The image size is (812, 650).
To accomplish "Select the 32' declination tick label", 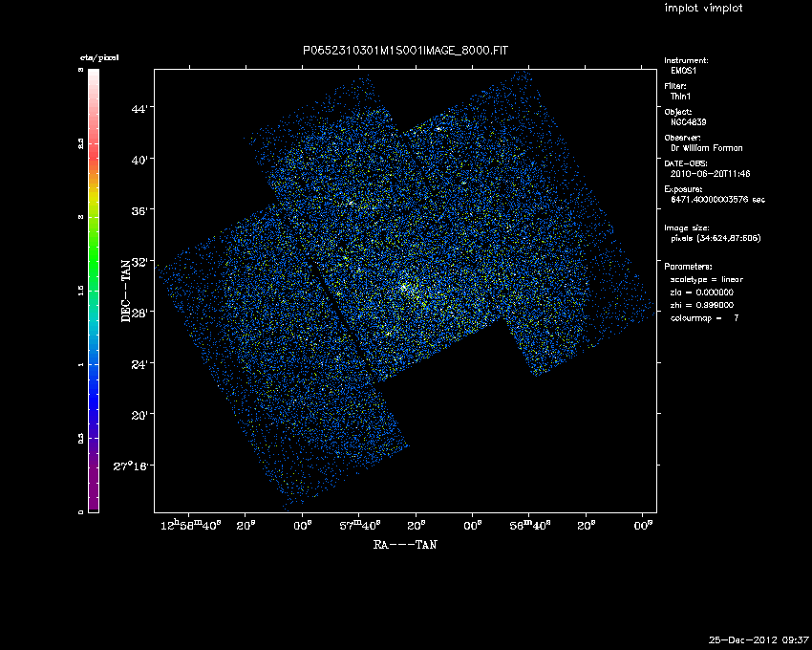I will [139, 262].
